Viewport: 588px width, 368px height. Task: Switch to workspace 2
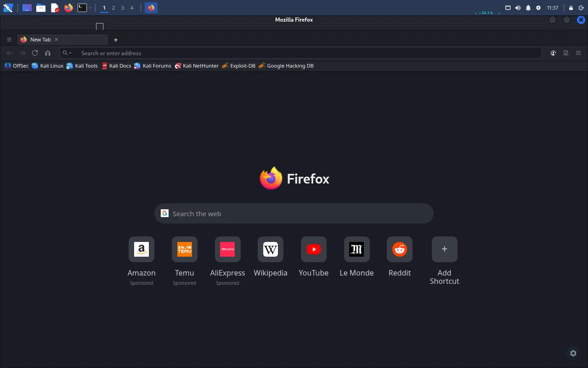(113, 8)
